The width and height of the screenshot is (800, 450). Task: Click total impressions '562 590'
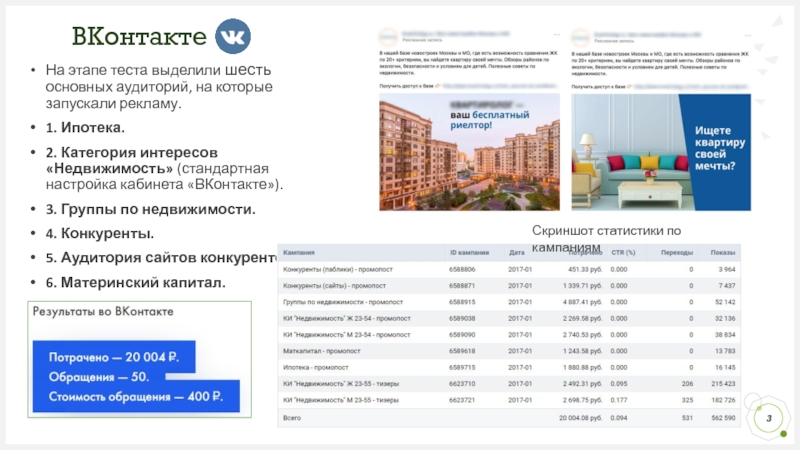[x=723, y=418]
